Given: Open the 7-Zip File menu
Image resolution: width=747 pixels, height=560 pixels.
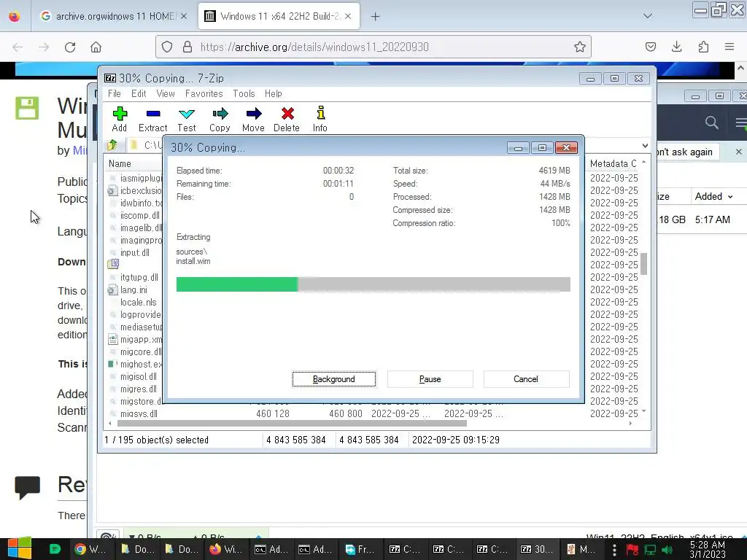Looking at the screenshot, I should pos(115,94).
